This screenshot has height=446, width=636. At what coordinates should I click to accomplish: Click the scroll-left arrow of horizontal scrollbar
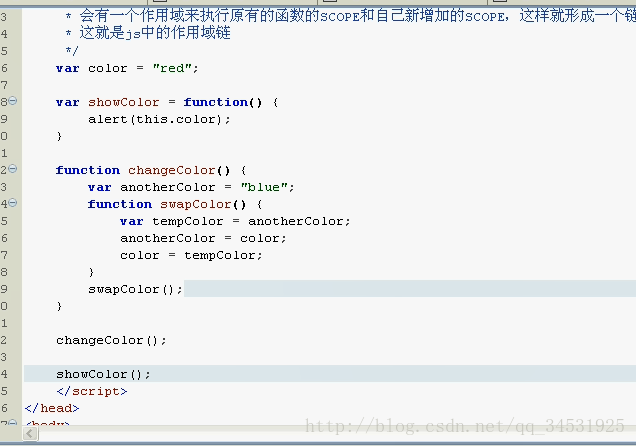pos(30,434)
